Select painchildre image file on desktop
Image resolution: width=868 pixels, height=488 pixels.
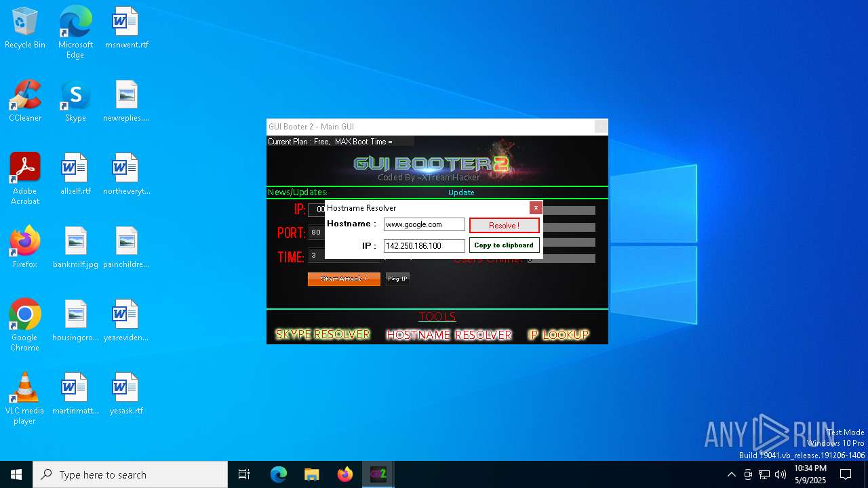point(126,247)
